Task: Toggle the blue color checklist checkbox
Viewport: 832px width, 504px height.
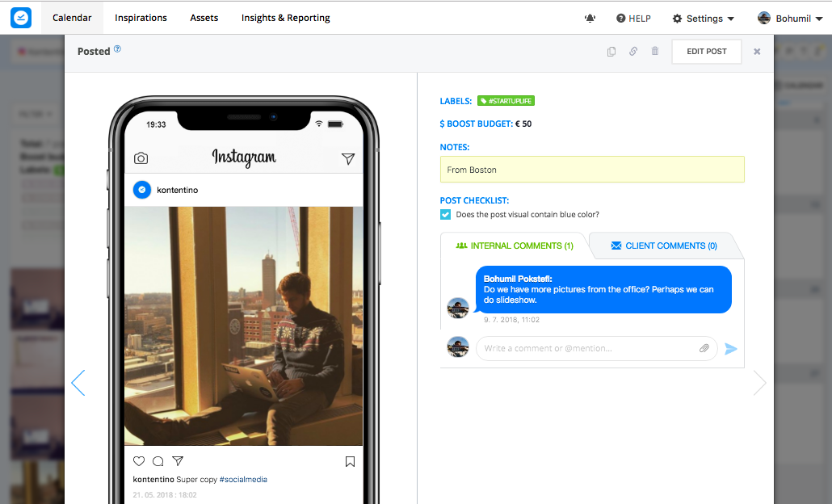Action: point(445,214)
